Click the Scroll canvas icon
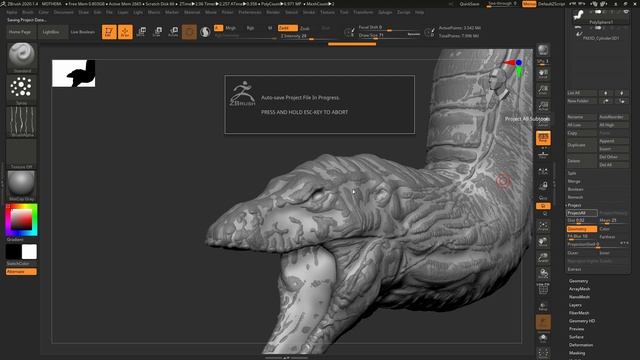 pos(543,73)
